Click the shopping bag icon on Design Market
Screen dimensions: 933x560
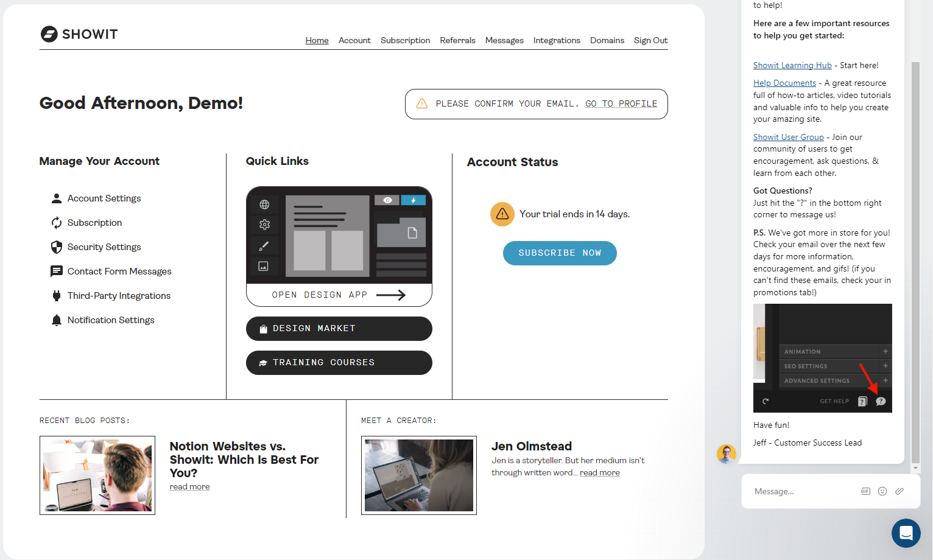pyautogui.click(x=264, y=329)
